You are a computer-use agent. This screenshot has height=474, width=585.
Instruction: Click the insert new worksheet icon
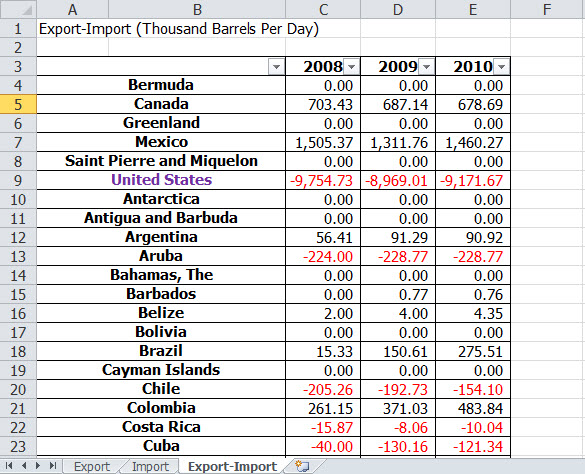click(x=302, y=466)
